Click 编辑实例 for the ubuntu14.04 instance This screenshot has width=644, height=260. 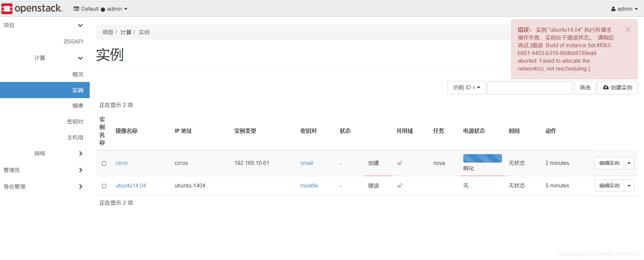[609, 186]
